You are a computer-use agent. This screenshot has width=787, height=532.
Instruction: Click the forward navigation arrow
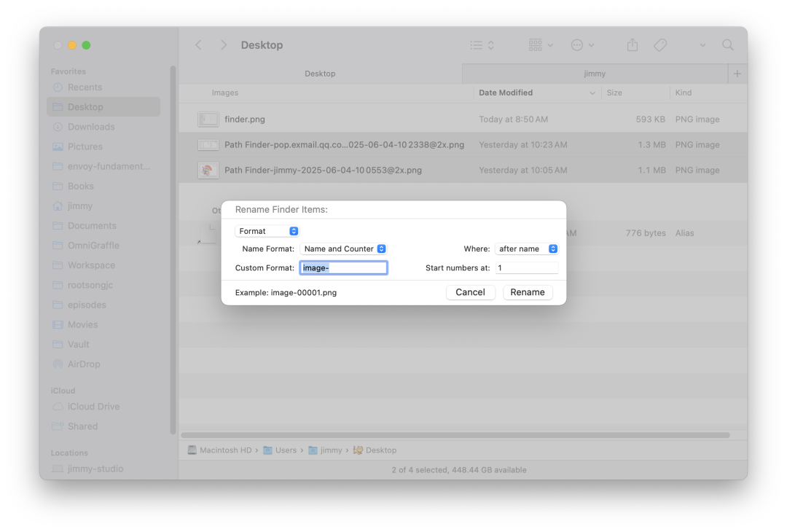coord(224,45)
